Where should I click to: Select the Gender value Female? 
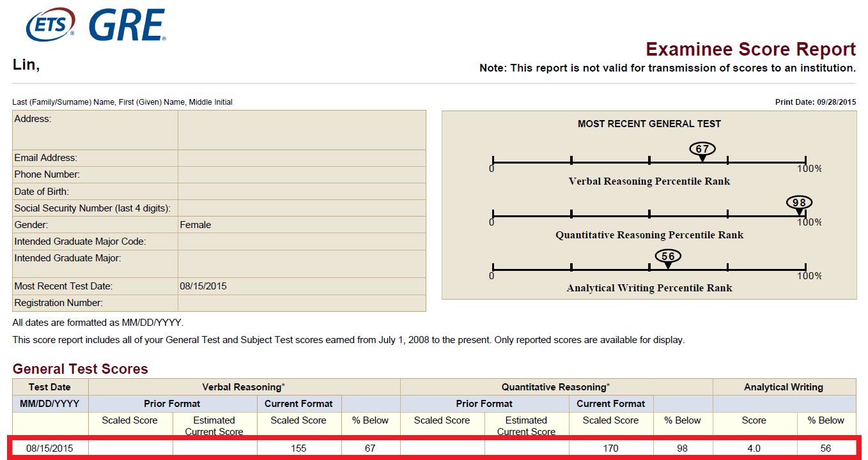[196, 225]
